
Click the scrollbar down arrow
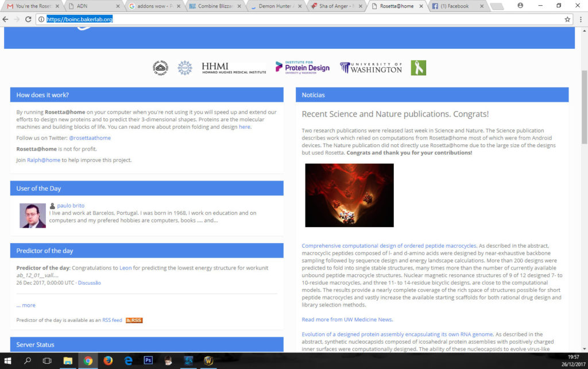[x=584, y=349]
